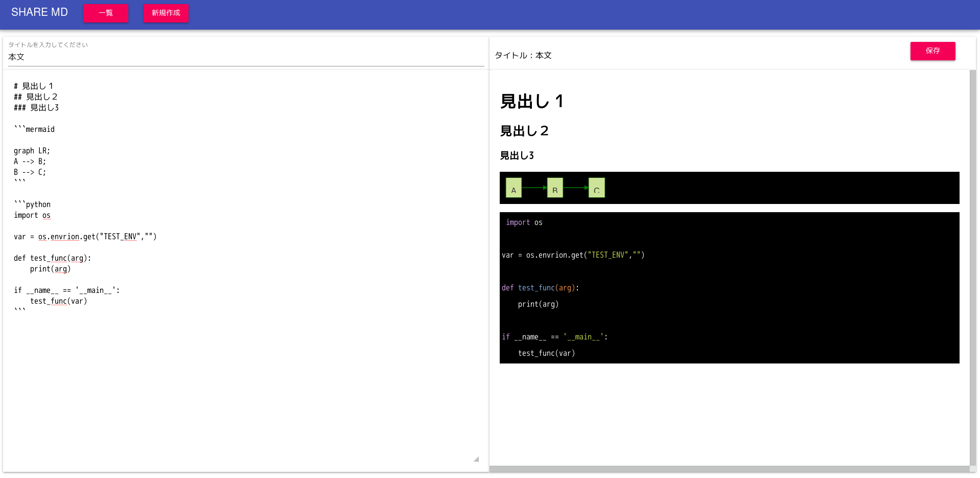Screen dimensions: 980x478
Task: Click the '## 見出し２' line in editor
Action: [x=36, y=97]
